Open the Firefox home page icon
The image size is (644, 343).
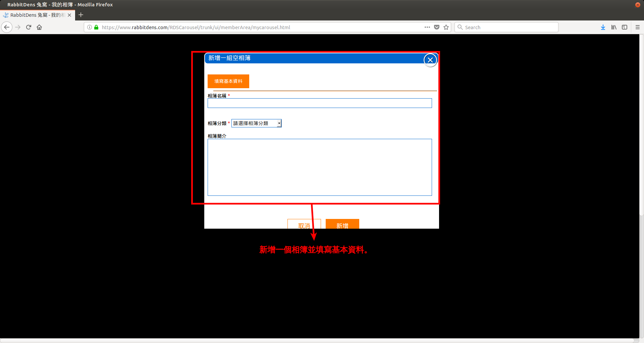click(x=39, y=27)
